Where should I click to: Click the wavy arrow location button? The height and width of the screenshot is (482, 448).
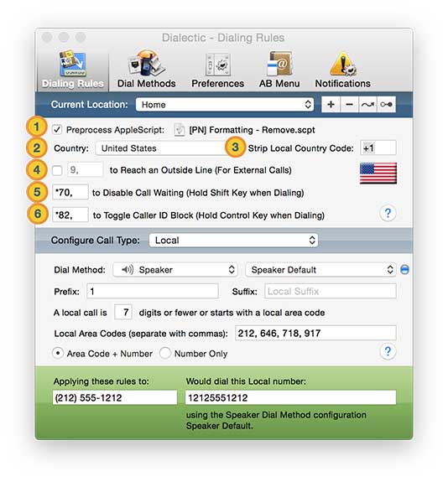pos(367,105)
